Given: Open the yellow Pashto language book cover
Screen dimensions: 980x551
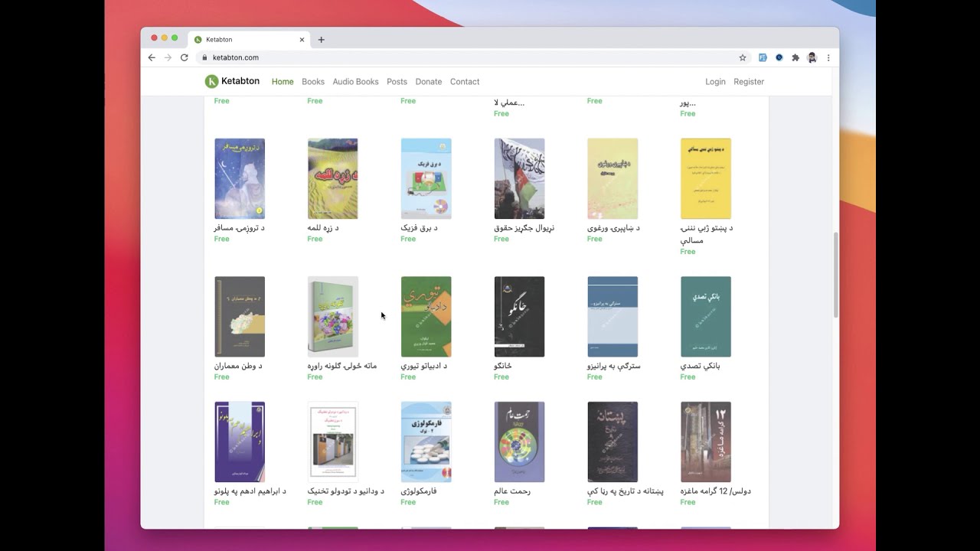Looking at the screenshot, I should 706,179.
